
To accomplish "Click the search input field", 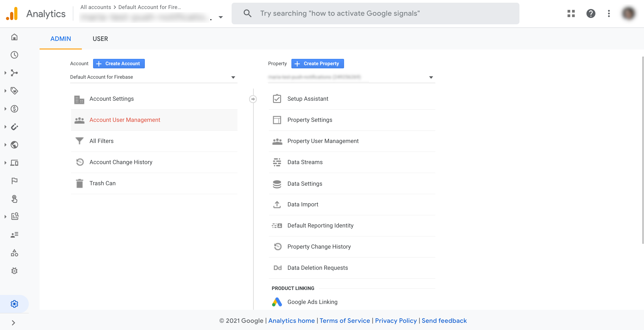I will click(x=375, y=13).
